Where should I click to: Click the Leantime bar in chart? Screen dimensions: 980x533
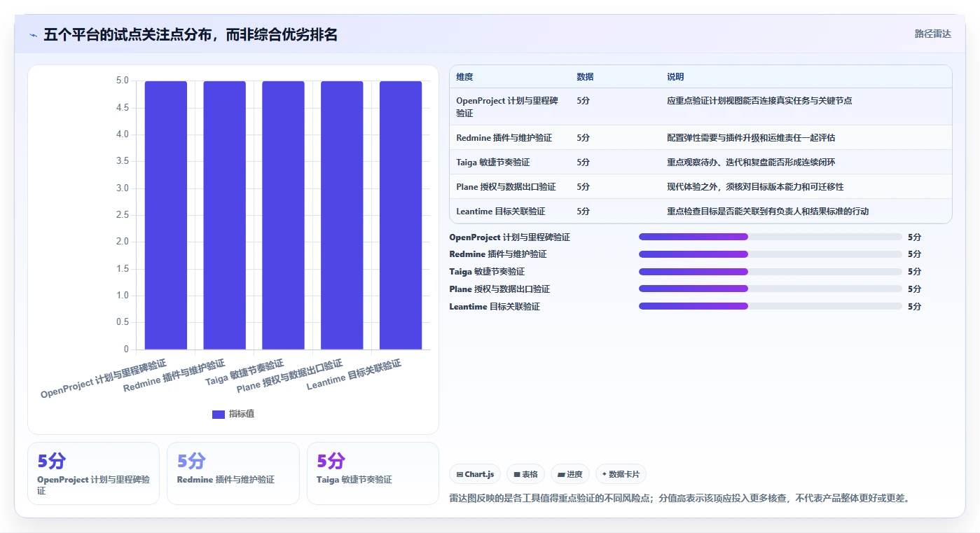pyautogui.click(x=401, y=215)
